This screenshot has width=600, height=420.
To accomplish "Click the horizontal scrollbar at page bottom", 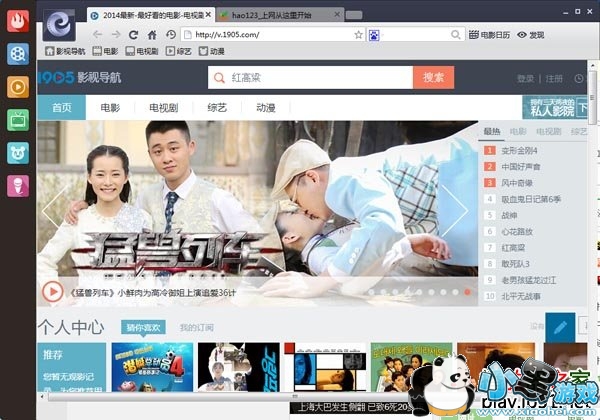I will point(230,396).
